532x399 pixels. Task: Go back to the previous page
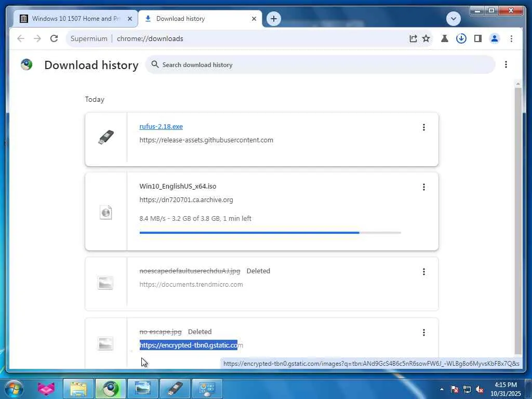point(21,38)
